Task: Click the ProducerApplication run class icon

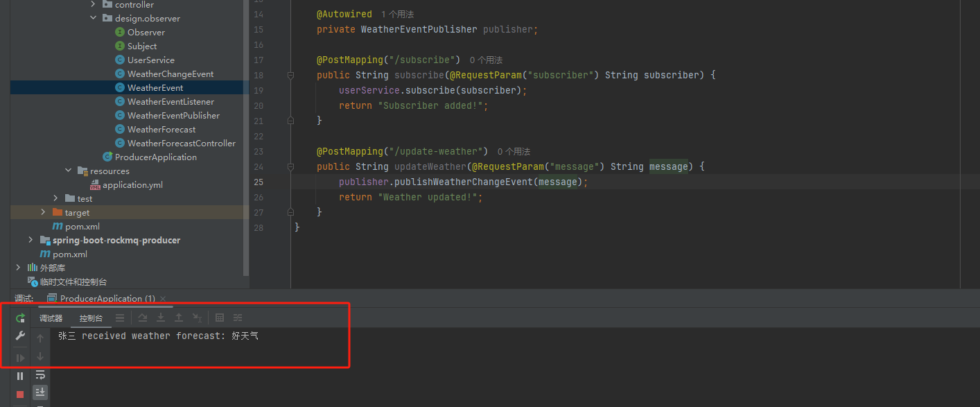Action: click(x=107, y=157)
